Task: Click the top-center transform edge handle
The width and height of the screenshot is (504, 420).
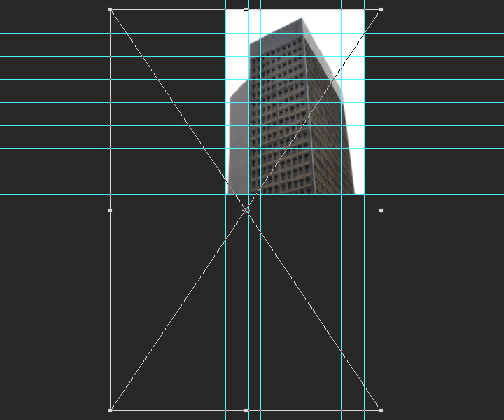Action: click(246, 10)
